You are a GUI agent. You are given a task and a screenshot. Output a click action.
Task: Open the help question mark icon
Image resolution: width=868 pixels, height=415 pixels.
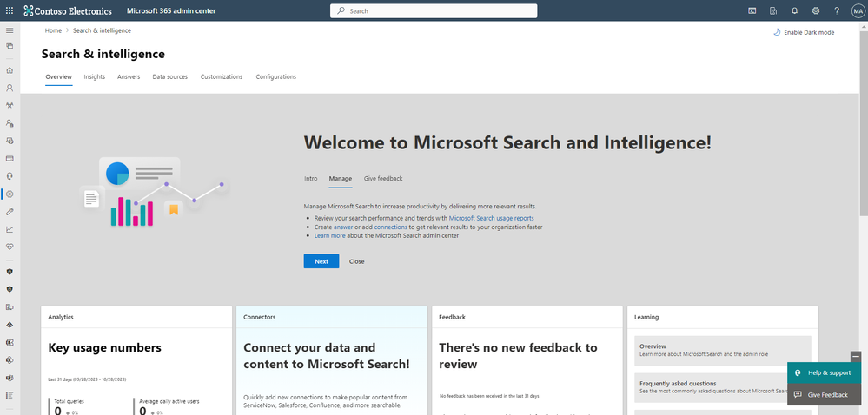pos(837,10)
